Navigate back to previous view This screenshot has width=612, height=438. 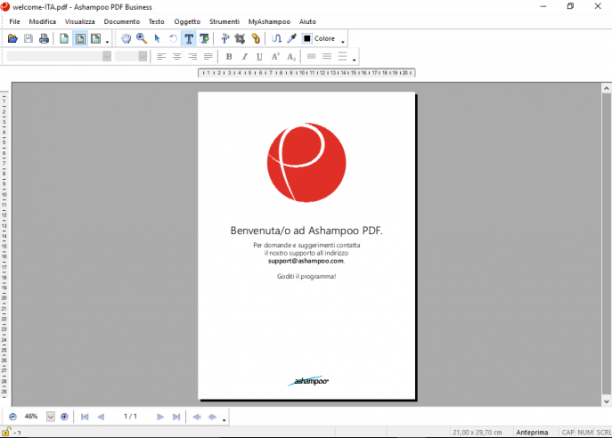pyautogui.click(x=197, y=417)
